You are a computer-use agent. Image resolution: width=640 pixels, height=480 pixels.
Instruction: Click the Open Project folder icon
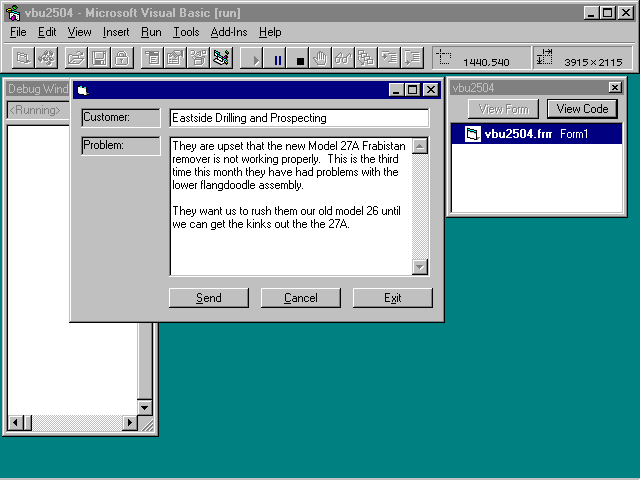click(x=76, y=59)
